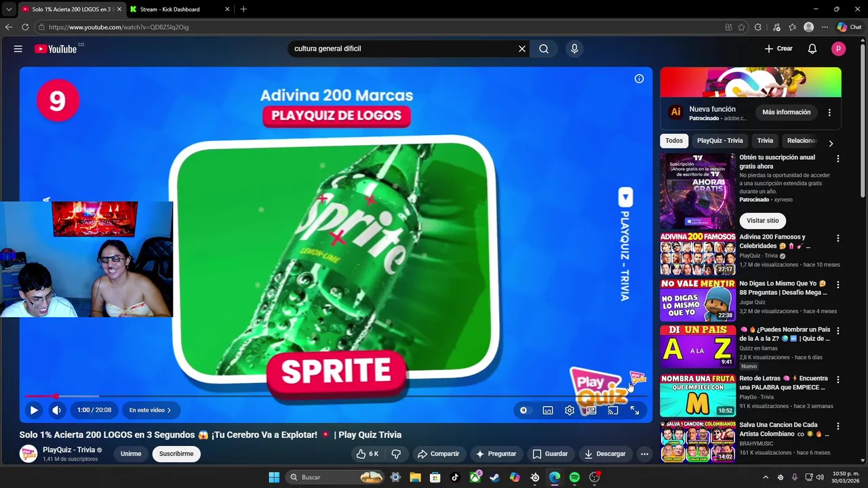Viewport: 868px width, 488px height.
Task: Clear the search box text
Action: [522, 49]
